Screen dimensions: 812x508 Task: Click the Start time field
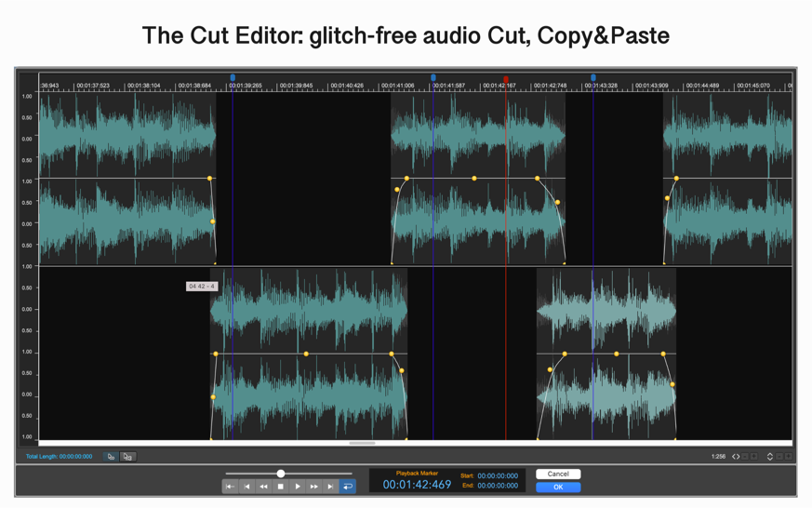coord(498,475)
